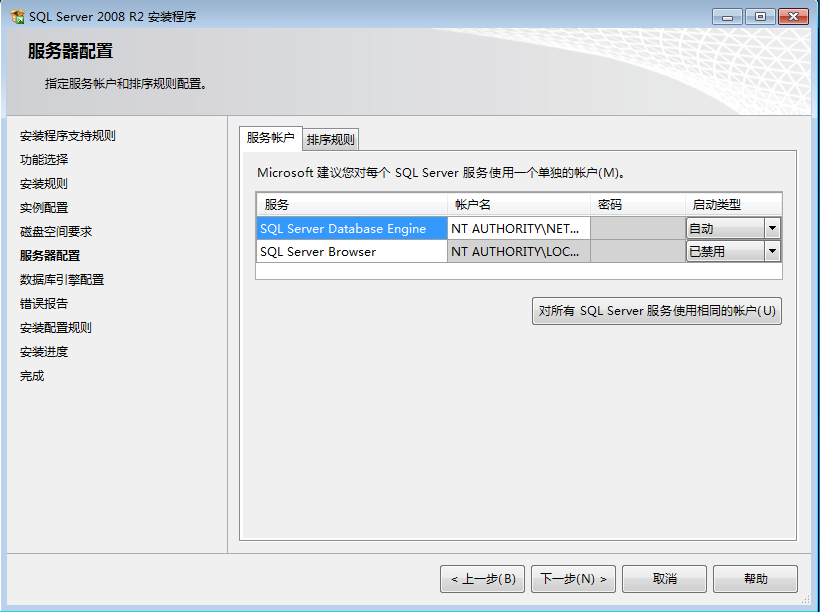
Task: Click the SQL Server installer title bar icon
Action: point(17,17)
